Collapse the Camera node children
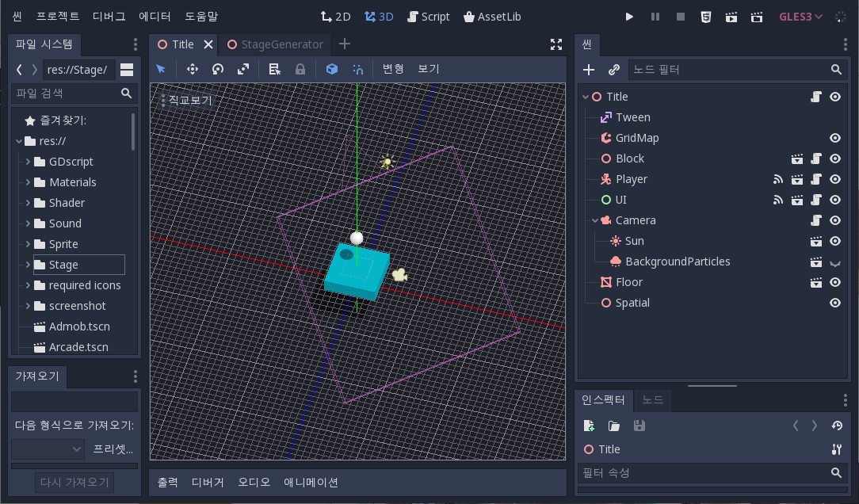 tap(595, 220)
